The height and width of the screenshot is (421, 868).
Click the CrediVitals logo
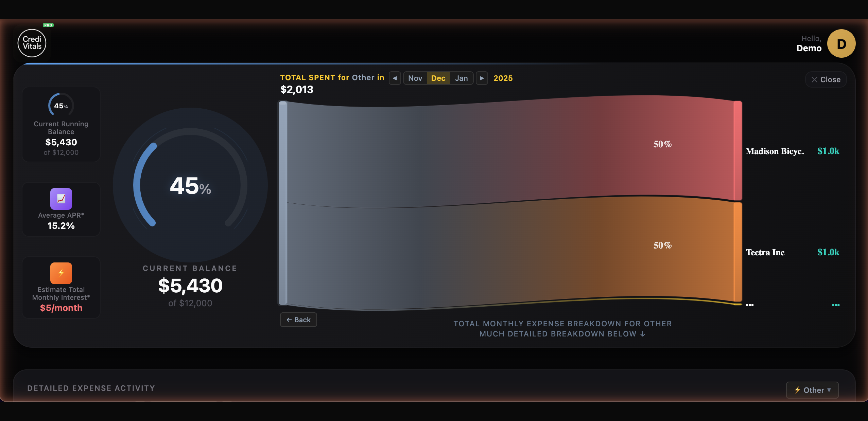pyautogui.click(x=32, y=43)
